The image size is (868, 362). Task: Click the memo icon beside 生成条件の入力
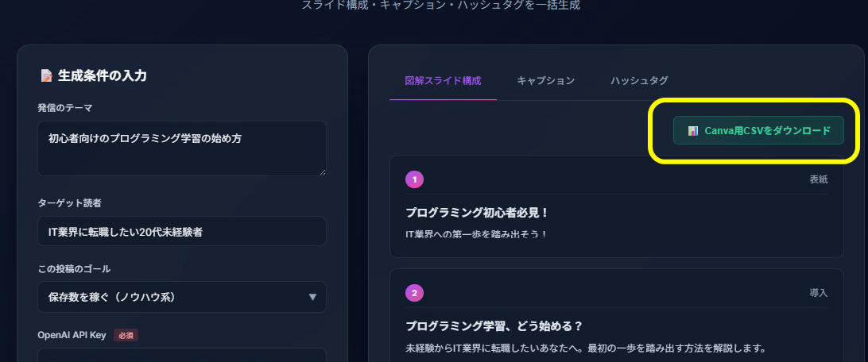(46, 75)
